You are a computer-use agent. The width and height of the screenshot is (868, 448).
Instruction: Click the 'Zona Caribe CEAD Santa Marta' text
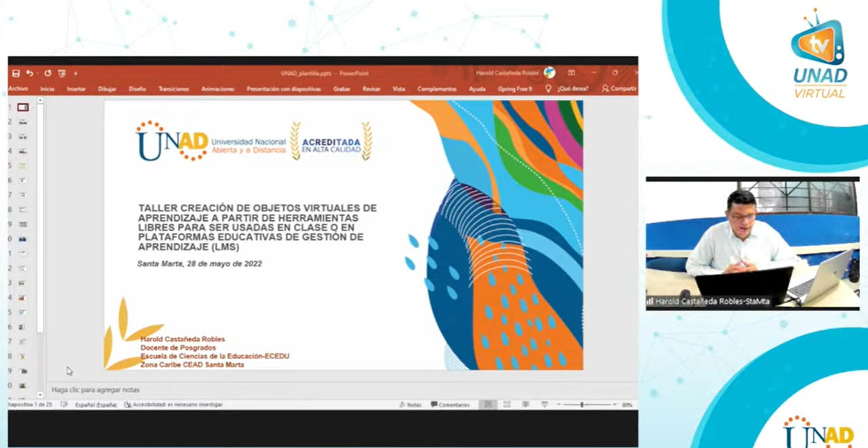coord(192,365)
